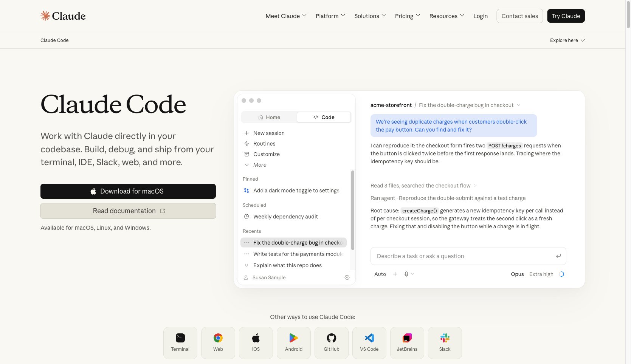
Task: Open the Meet Claude dropdown menu
Action: click(x=286, y=16)
